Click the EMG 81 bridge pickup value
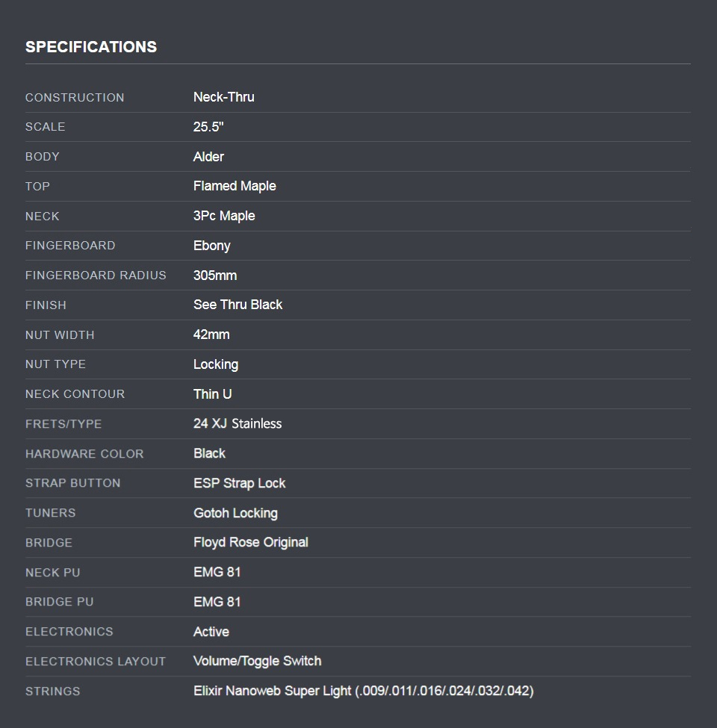Screen dimensions: 717x728 (x=217, y=602)
